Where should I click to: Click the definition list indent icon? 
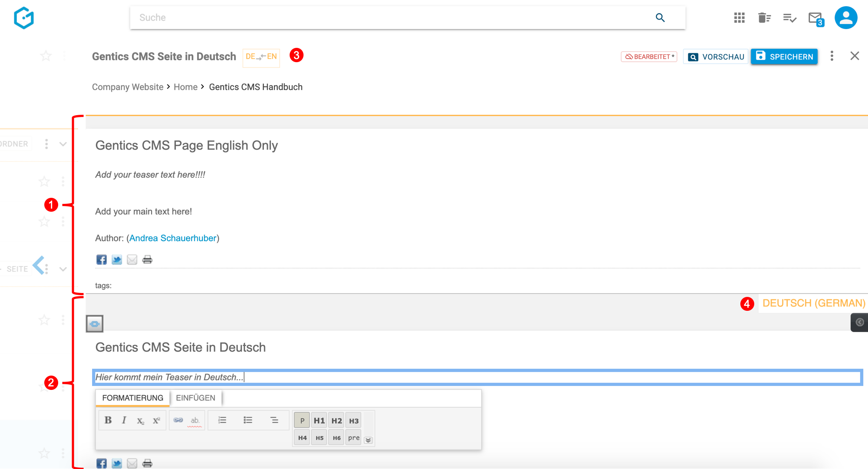pyautogui.click(x=274, y=420)
